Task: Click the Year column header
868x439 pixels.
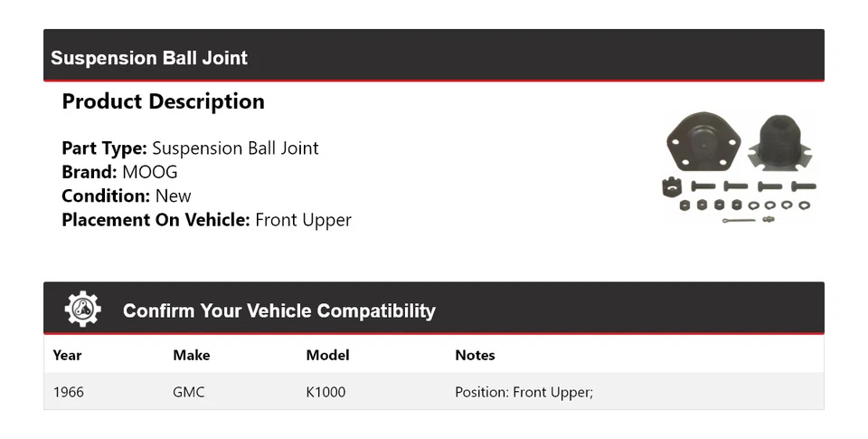Action: [x=67, y=355]
